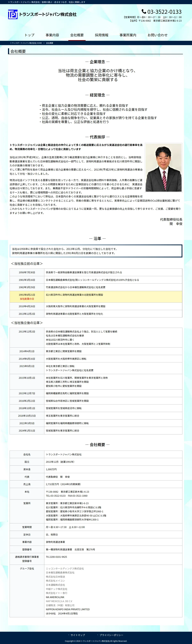Viewport: 192px width, 644px height.
Task: Click the 1982年3月29日 date cell
Action: [x=27, y=287]
